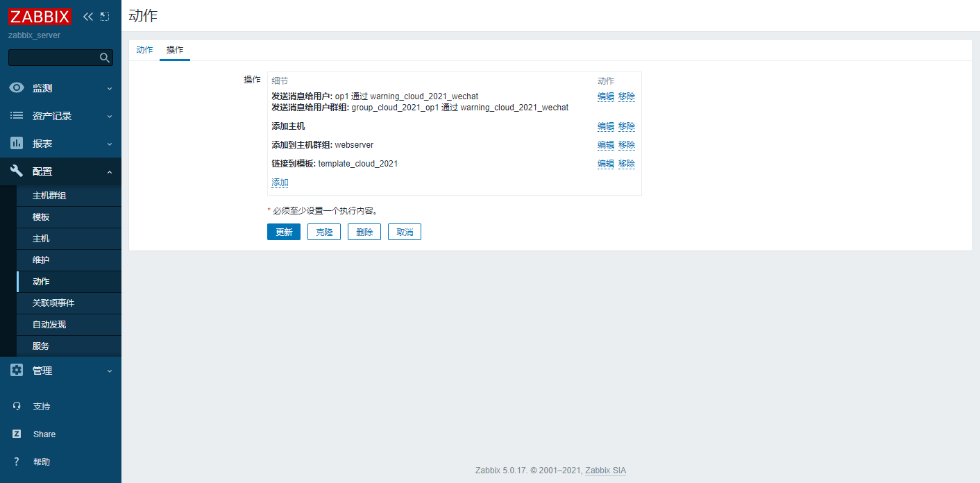
Task: Open 报表 chart icon menu
Action: (x=17, y=144)
